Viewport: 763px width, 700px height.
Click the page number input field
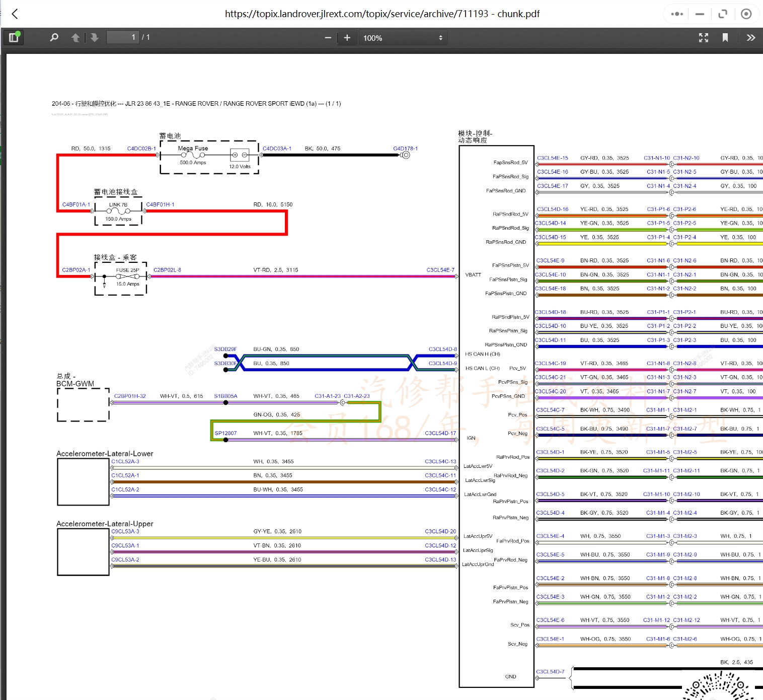click(122, 37)
